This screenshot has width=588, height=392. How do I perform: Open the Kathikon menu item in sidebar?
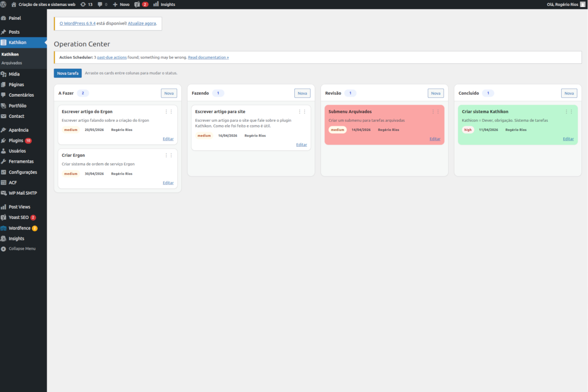tap(23, 42)
